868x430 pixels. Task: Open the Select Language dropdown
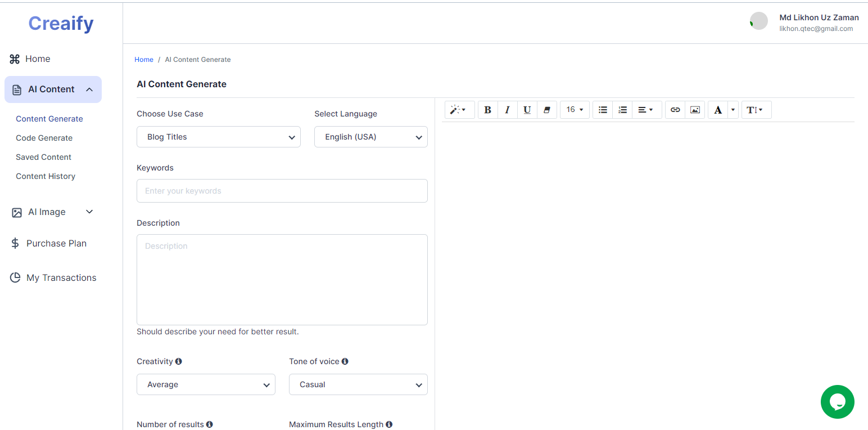pos(371,137)
